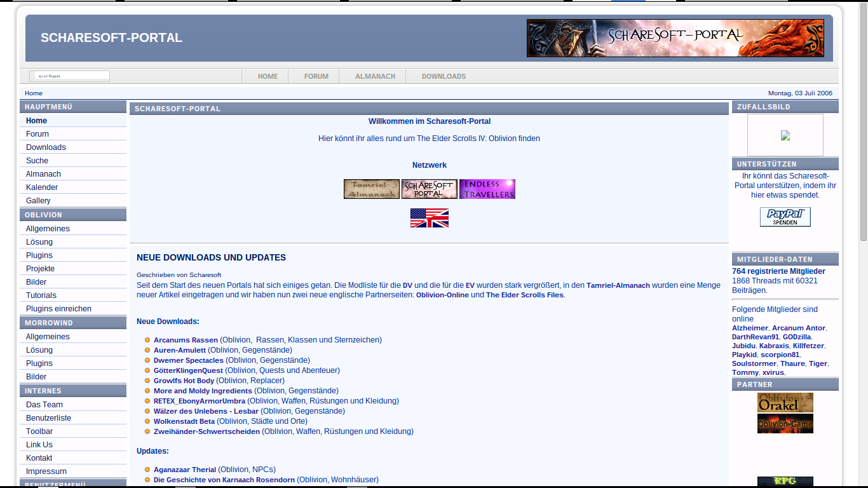Screen dimensions: 868x488
Task: Select Gallery in the Hauptmenü sidebar
Action: pyautogui.click(x=38, y=201)
